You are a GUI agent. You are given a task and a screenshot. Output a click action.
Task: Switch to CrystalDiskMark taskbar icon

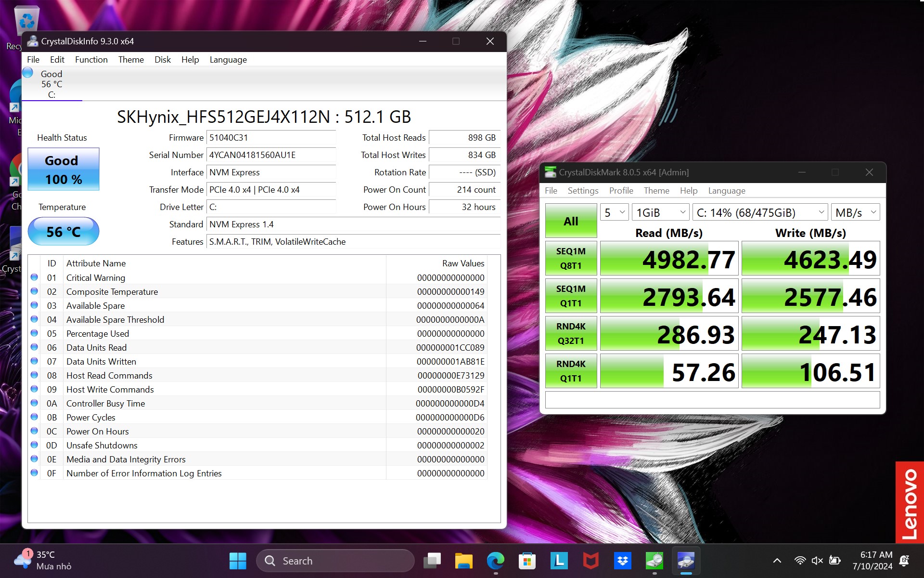(654, 561)
